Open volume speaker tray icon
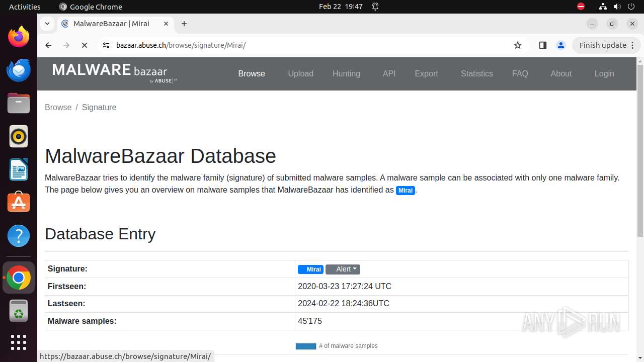Viewport: 644px width, 362px height. click(x=617, y=7)
